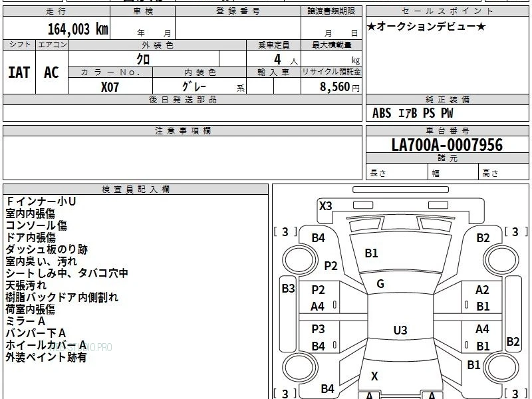Click the 注意事項欄 section header
The height and width of the screenshot is (399, 532).
pos(182,130)
